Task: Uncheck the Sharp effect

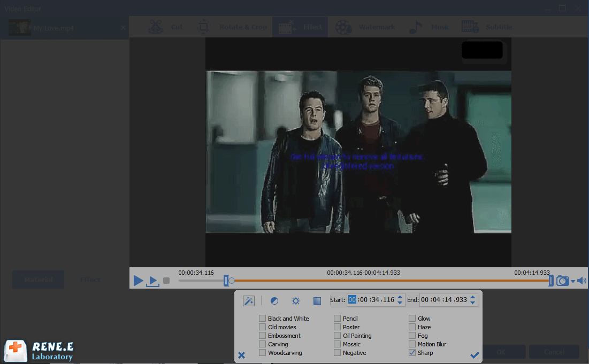Action: tap(412, 353)
